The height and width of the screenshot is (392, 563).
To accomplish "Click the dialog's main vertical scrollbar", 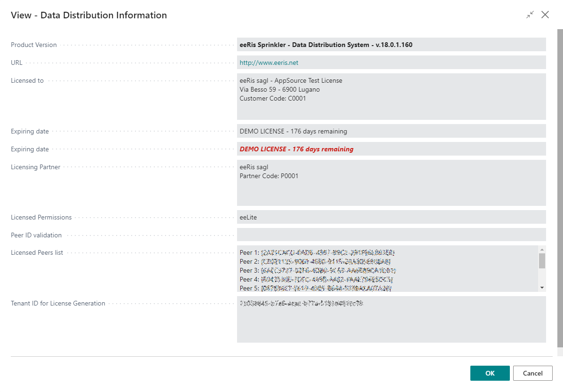I will tap(560, 188).
